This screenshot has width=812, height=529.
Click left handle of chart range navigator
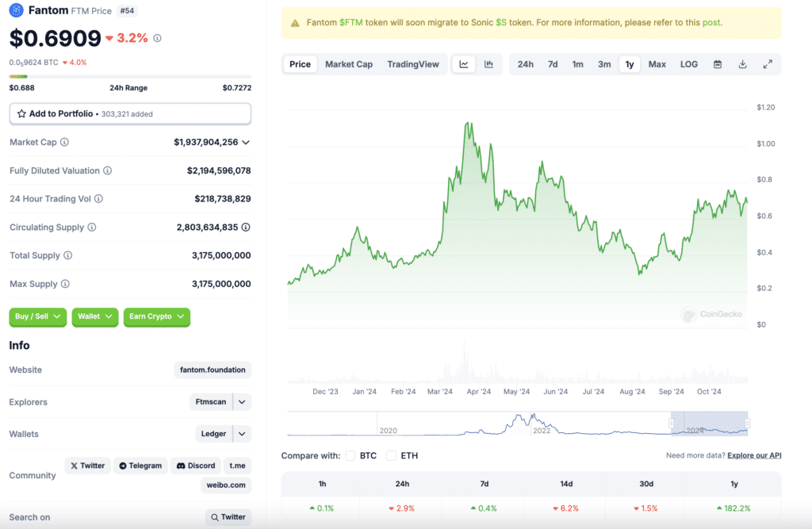point(672,424)
